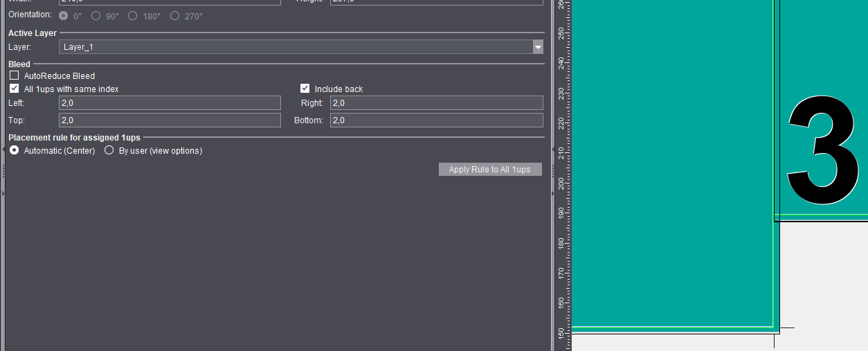Image resolution: width=868 pixels, height=351 pixels.
Task: Click the 'Bleed' section heading
Action: pyautogui.click(x=19, y=64)
